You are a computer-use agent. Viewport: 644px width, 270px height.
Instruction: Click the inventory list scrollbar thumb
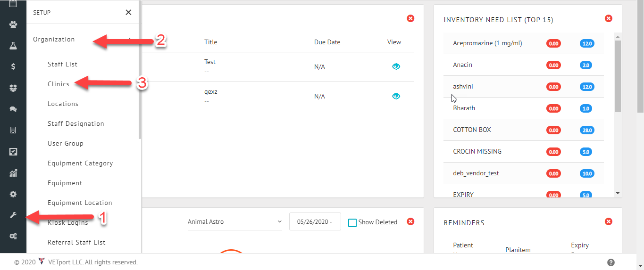pyautogui.click(x=618, y=76)
